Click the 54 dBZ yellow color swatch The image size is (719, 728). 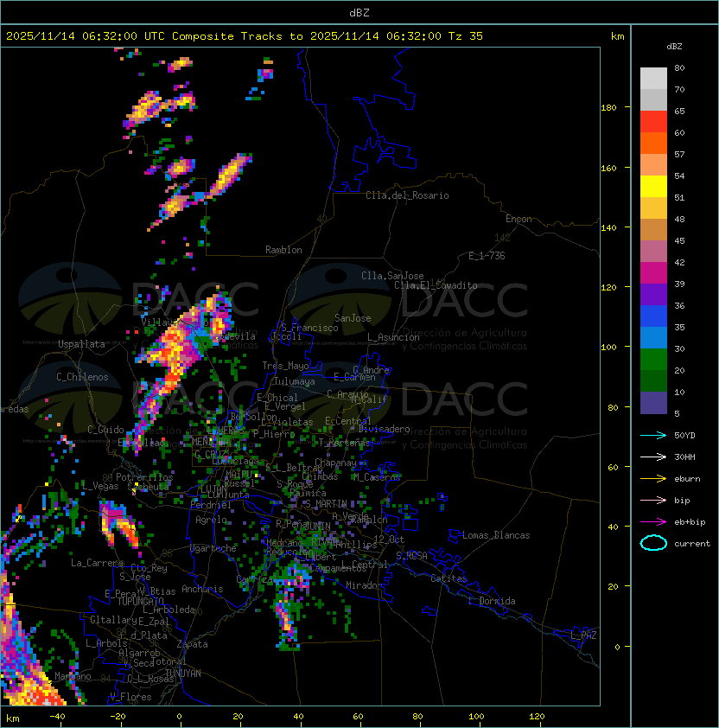pyautogui.click(x=653, y=187)
